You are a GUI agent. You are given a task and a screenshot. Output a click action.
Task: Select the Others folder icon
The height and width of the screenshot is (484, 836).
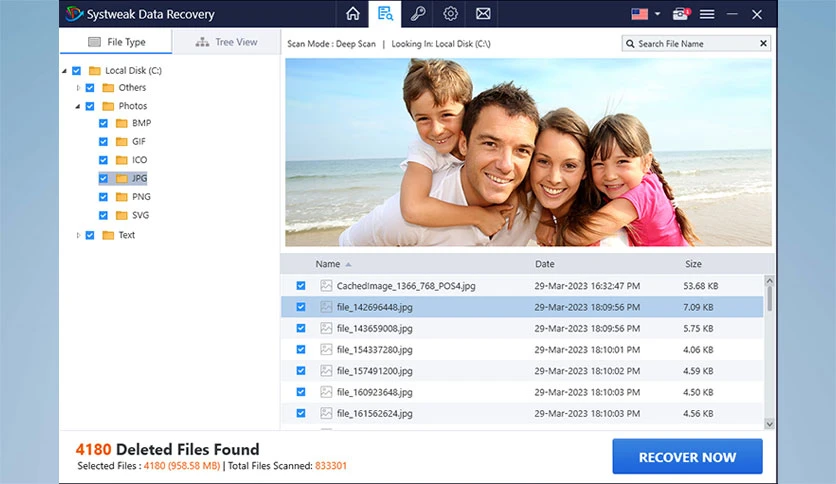click(x=108, y=87)
